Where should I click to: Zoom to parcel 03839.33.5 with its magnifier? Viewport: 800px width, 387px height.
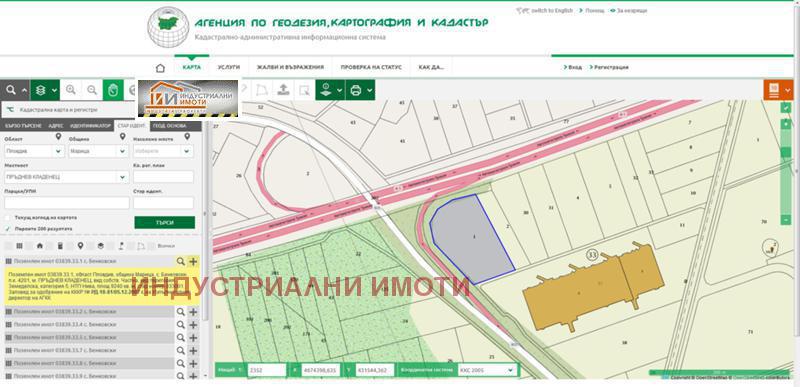click(180, 338)
